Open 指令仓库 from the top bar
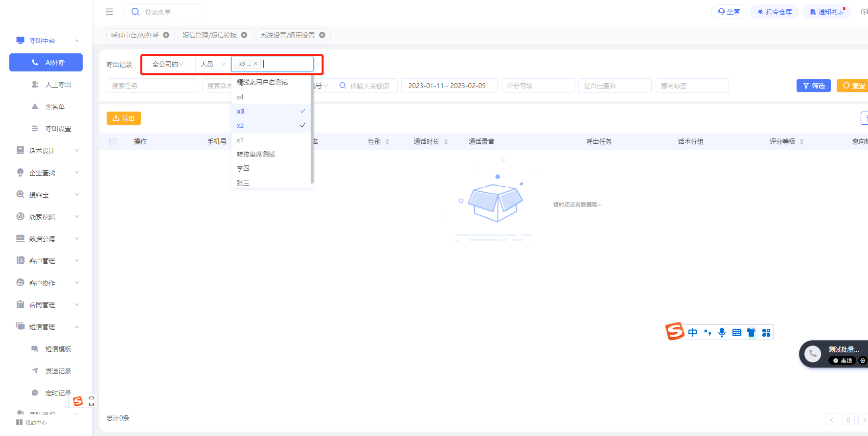The height and width of the screenshot is (436, 868). [x=775, y=12]
